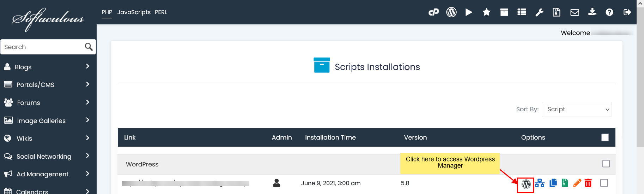This screenshot has height=194, width=644.
Task: Select the checkbox for the 5.8 installation
Action: click(604, 183)
